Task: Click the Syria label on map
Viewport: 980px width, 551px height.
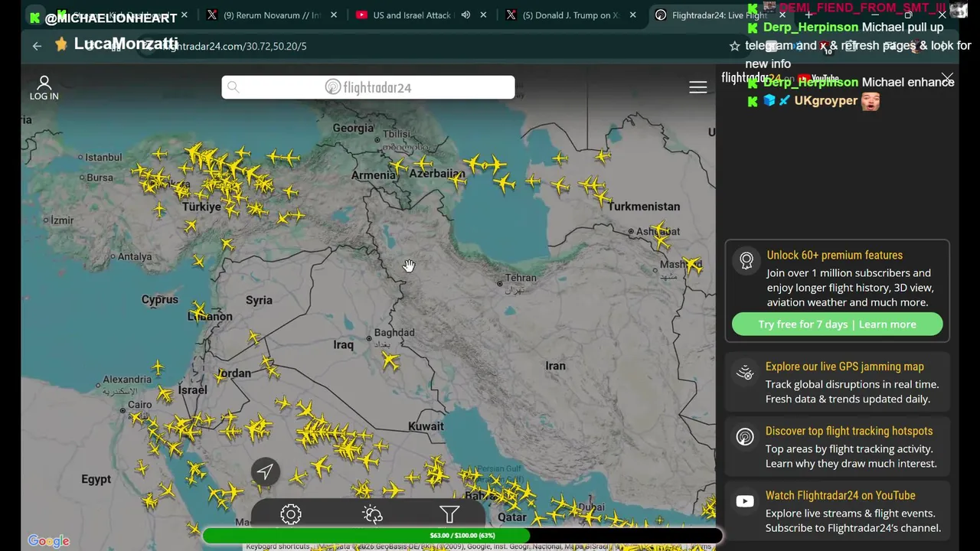Action: coord(259,300)
